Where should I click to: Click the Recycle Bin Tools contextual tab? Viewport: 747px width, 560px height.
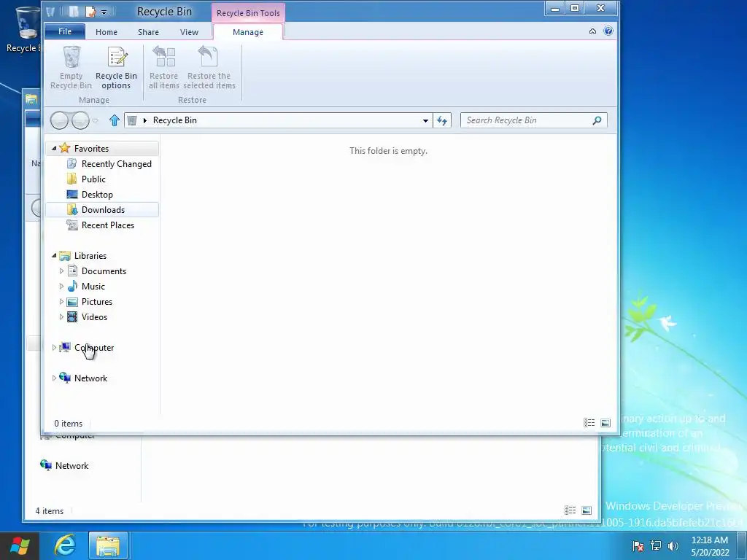248,13
